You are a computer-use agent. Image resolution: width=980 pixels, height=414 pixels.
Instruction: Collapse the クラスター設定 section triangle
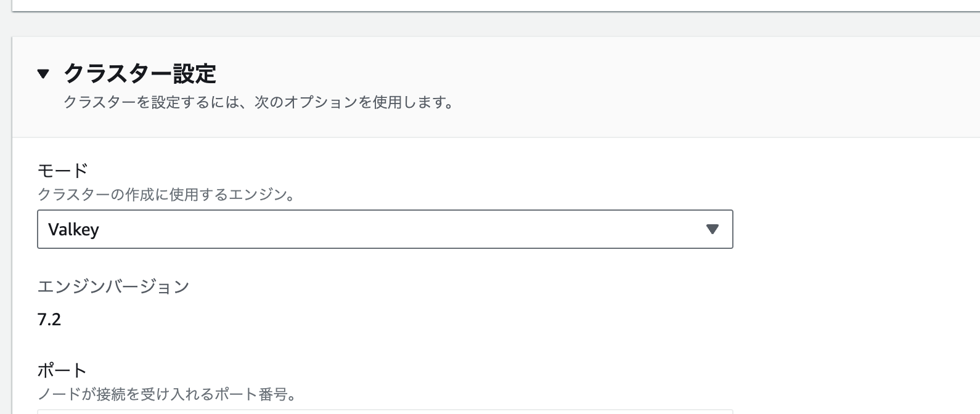(x=43, y=75)
